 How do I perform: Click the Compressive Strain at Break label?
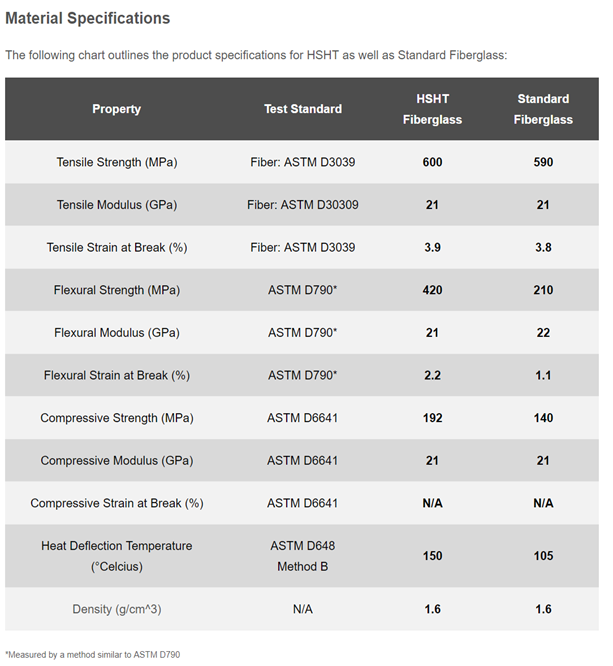point(117,503)
